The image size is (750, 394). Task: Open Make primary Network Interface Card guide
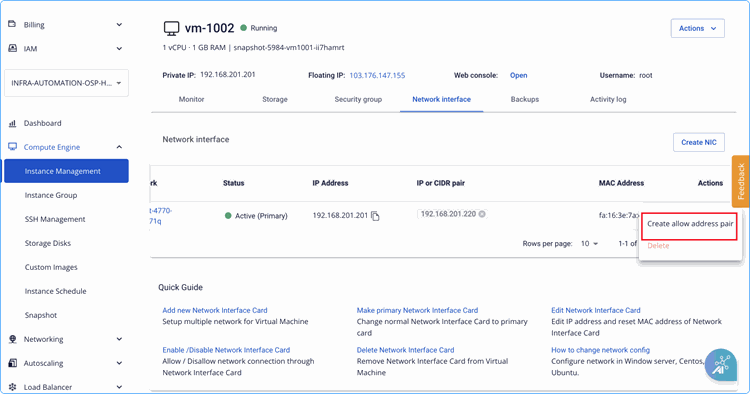(417, 310)
